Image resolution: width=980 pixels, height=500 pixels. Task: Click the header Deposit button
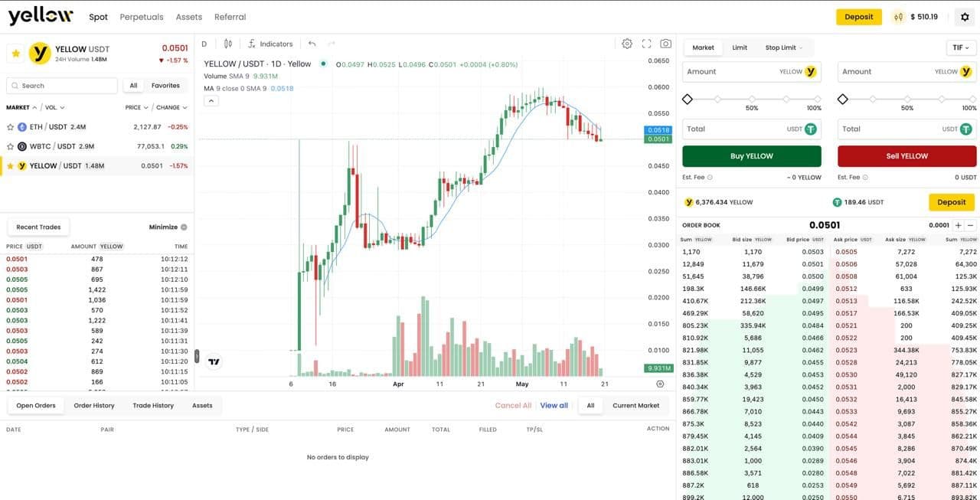859,17
